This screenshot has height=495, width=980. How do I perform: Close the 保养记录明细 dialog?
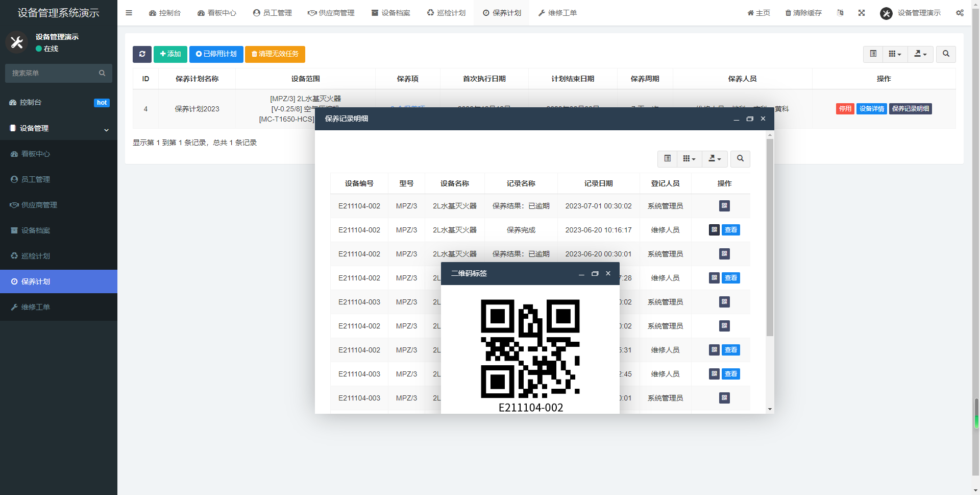coord(763,119)
